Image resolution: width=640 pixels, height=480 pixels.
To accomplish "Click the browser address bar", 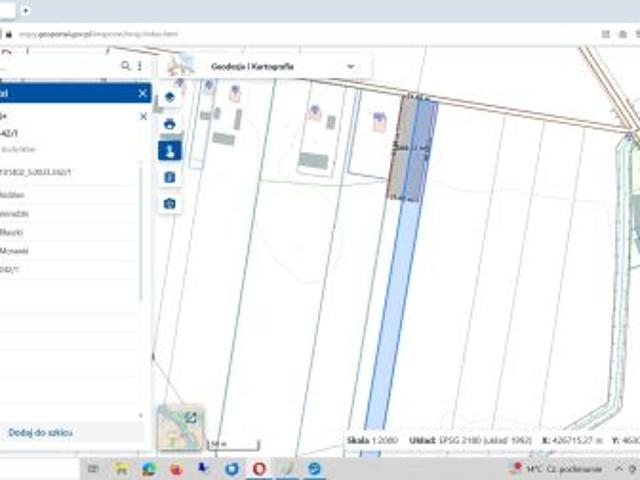I will (x=300, y=33).
